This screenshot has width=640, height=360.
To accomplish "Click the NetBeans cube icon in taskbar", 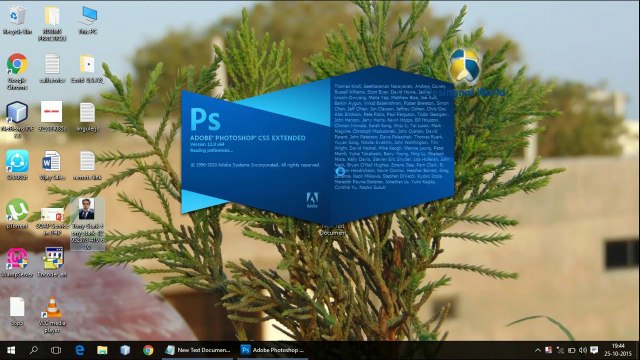I will tap(125, 350).
